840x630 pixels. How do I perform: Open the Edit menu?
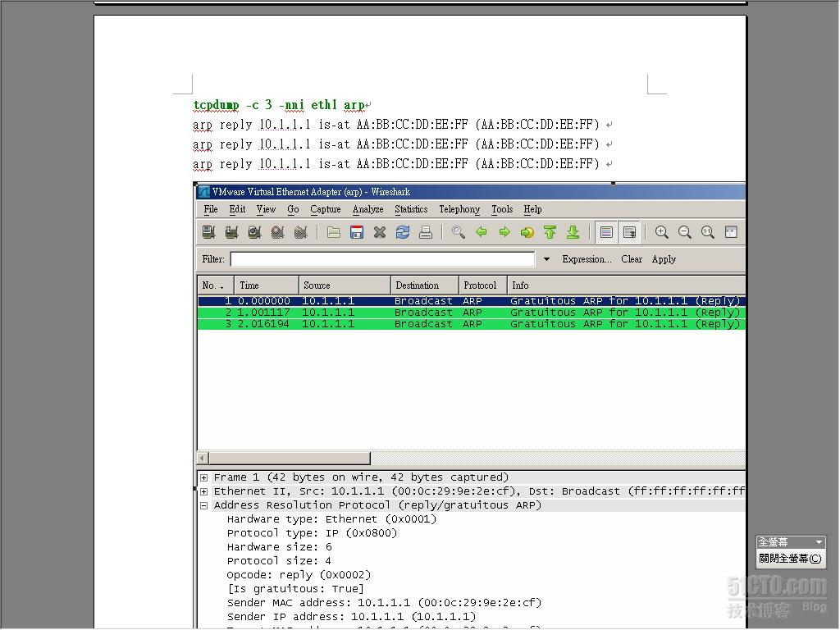point(237,209)
